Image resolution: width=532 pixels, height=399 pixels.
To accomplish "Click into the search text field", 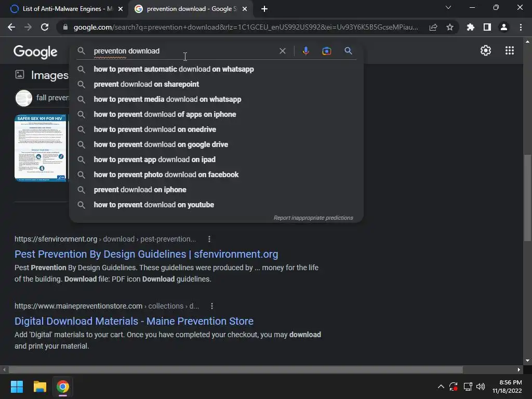I will click(x=183, y=51).
